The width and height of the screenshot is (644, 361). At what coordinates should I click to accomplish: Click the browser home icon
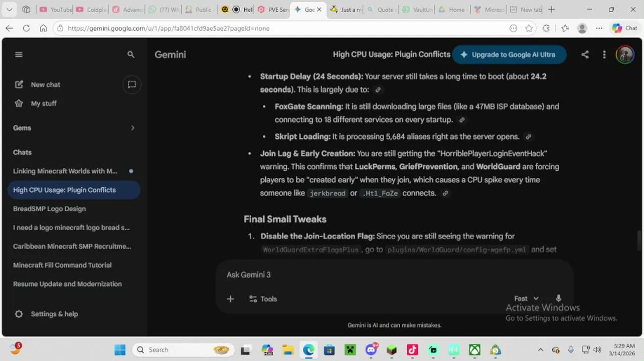tap(43, 29)
